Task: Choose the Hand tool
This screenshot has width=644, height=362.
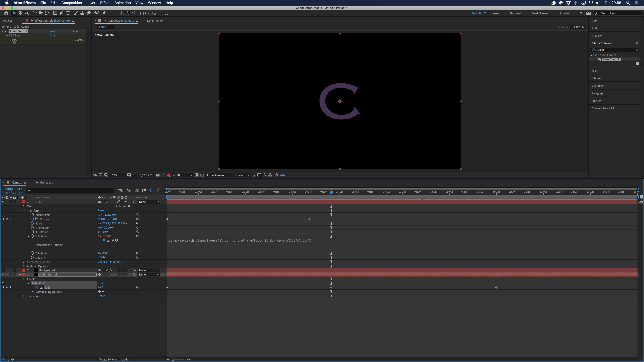Action: coord(20,13)
